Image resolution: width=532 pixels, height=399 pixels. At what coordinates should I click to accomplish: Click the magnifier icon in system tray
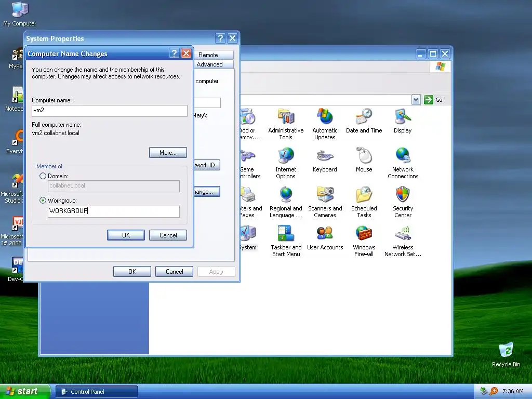click(x=494, y=392)
